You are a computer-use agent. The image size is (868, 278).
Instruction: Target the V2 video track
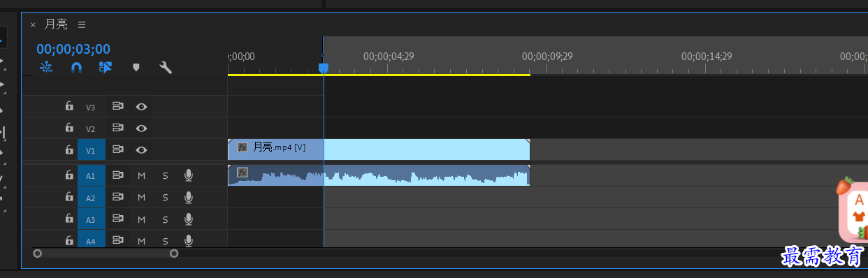[x=91, y=129]
